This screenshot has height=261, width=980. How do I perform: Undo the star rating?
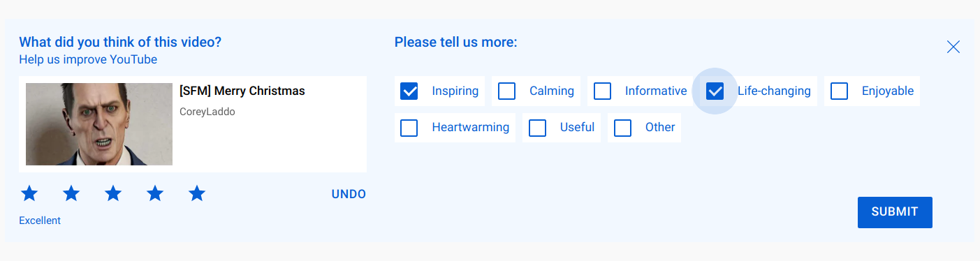pyautogui.click(x=349, y=194)
